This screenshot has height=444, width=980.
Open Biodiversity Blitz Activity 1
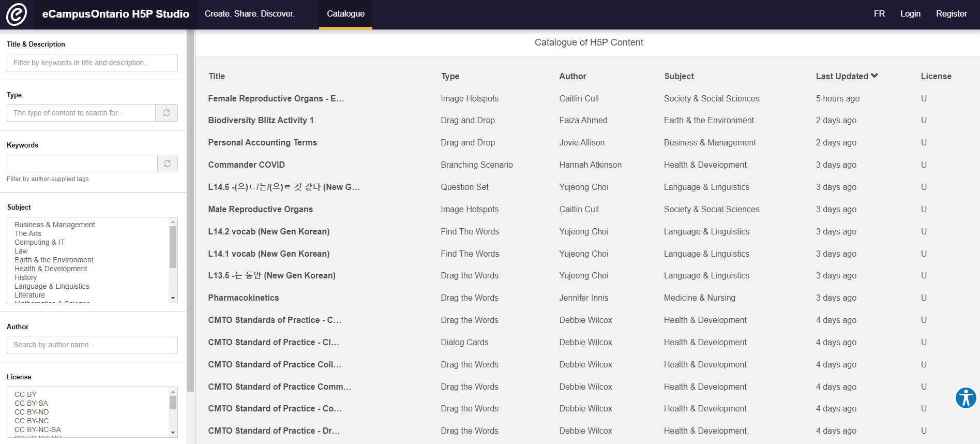(x=261, y=120)
